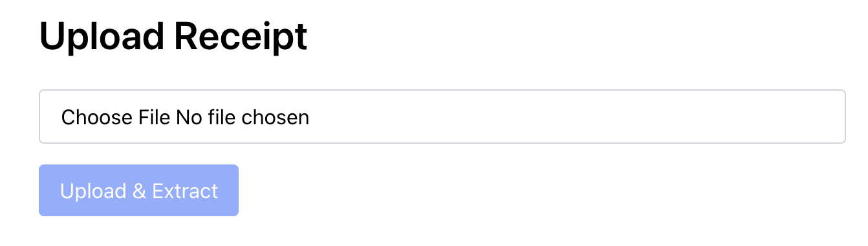This screenshot has height=246, width=868.
Task: Click 'Extract' text on the blue button
Action: pos(185,191)
